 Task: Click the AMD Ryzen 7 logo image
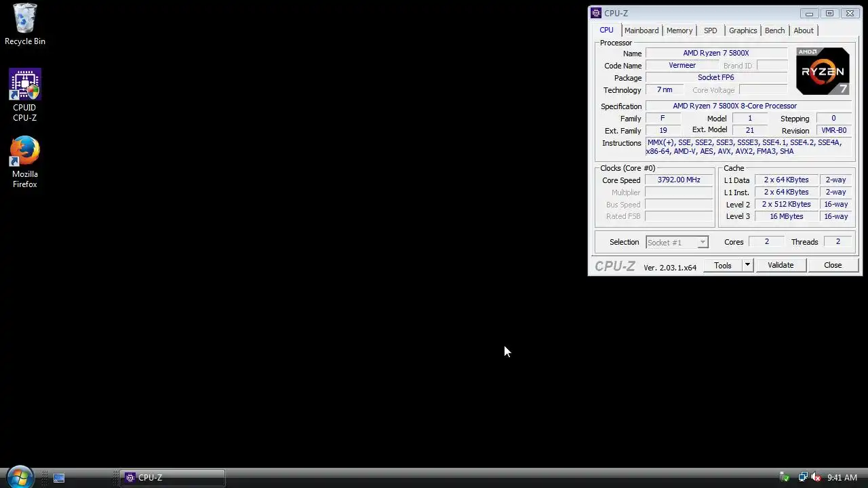[823, 71]
